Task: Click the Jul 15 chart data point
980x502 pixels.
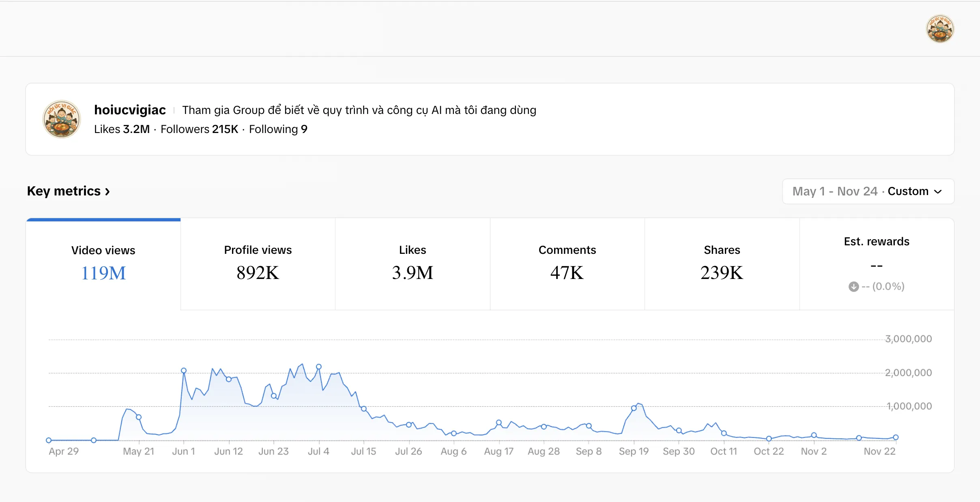Action: (364, 409)
